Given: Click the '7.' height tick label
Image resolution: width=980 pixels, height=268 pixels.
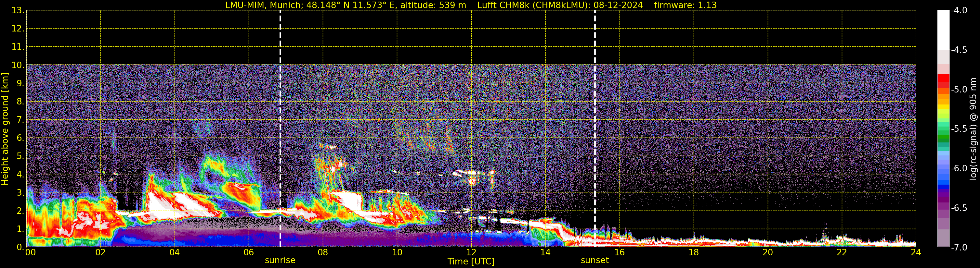Looking at the screenshot, I should (x=20, y=120).
